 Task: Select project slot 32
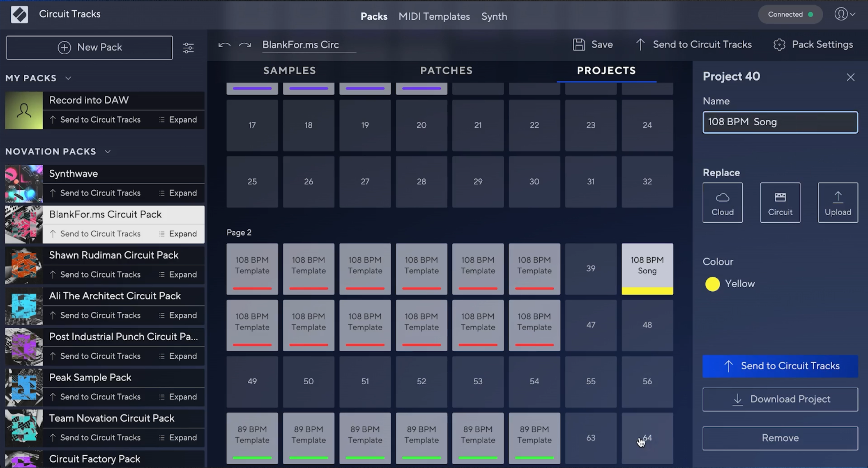point(647,182)
